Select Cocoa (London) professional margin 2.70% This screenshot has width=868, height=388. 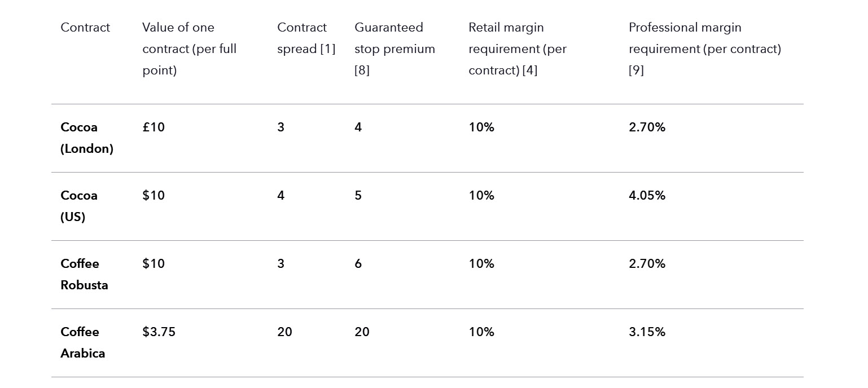pyautogui.click(x=647, y=127)
